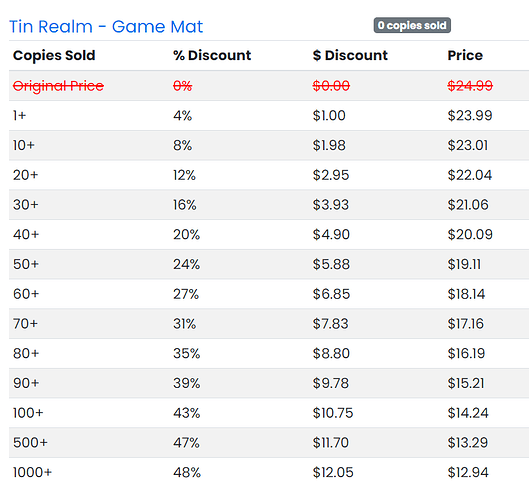Viewport: 529px width, 500px height.
Task: Select the $1.00 discount value
Action: [x=329, y=115]
